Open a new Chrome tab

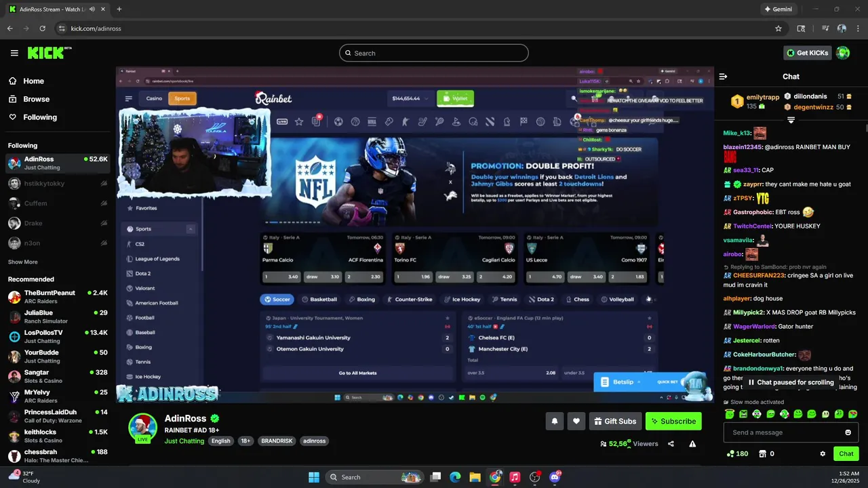coord(119,9)
